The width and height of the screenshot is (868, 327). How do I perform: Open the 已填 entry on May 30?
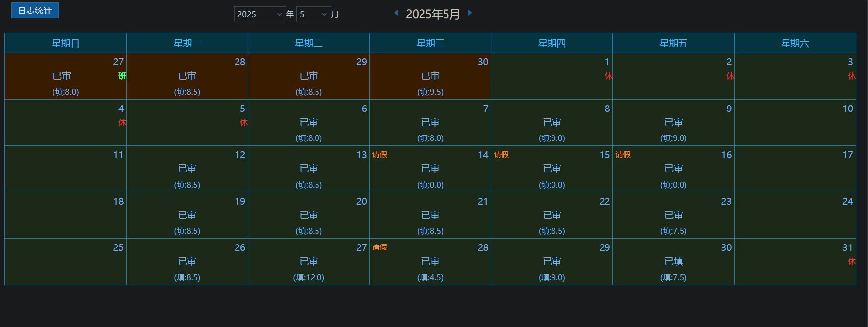[673, 261]
